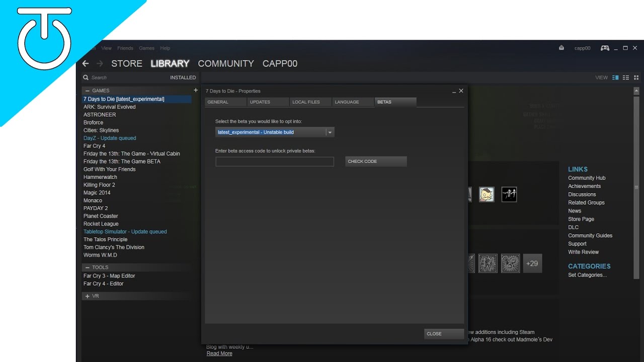This screenshot has width=644, height=362.
Task: Select Rocket League
Action: click(101, 224)
